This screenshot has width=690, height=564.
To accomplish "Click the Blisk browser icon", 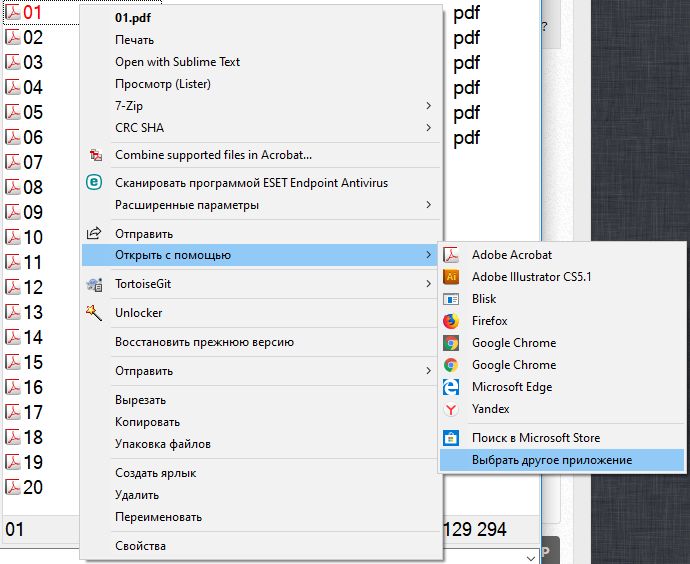I will click(x=451, y=299).
